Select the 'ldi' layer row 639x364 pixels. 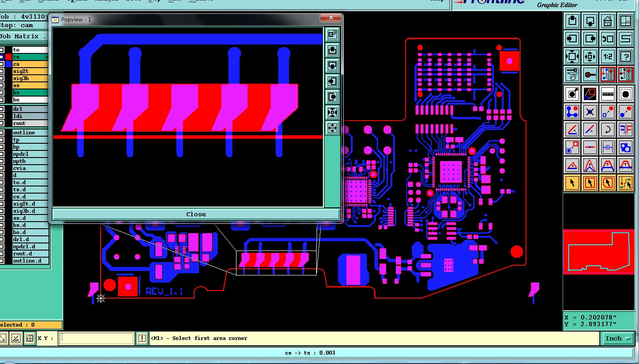(30, 116)
